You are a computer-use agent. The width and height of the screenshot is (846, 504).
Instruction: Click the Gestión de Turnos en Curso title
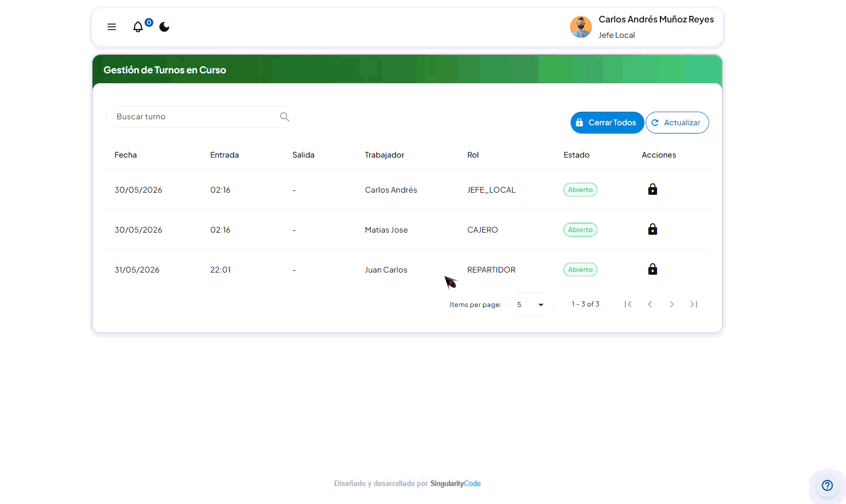coord(165,70)
